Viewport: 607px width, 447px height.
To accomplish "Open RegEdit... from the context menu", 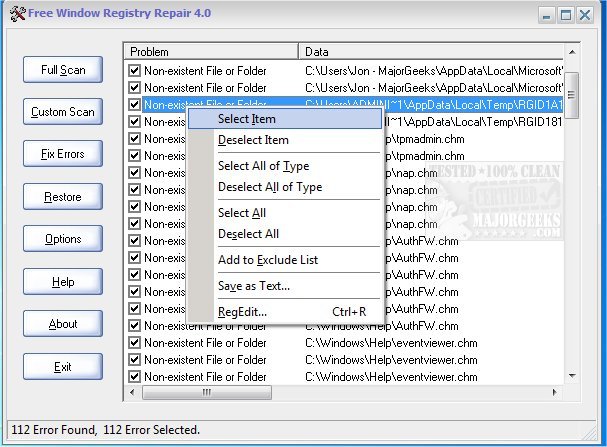I will (285, 312).
